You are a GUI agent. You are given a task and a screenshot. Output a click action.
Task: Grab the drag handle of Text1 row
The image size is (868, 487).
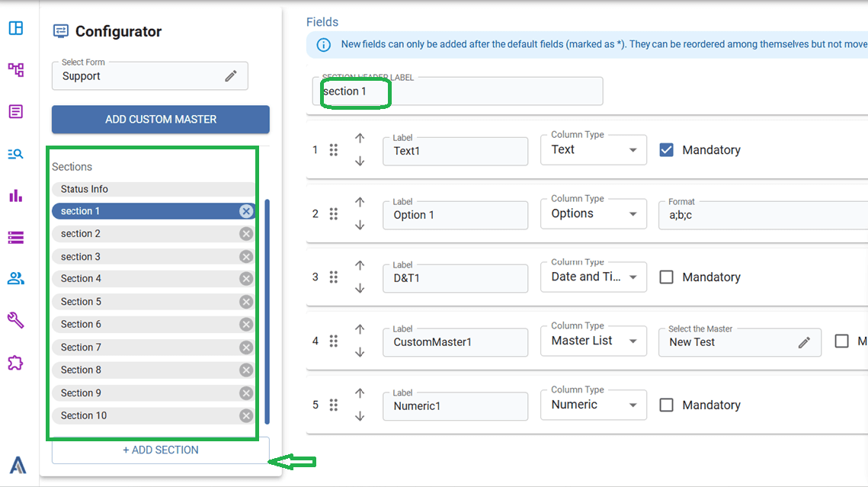coord(333,150)
